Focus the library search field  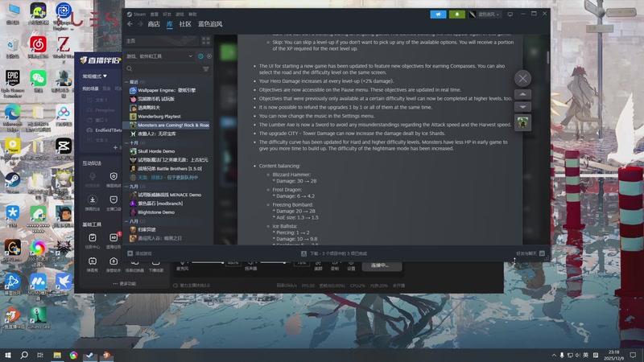pyautogui.click(x=163, y=69)
